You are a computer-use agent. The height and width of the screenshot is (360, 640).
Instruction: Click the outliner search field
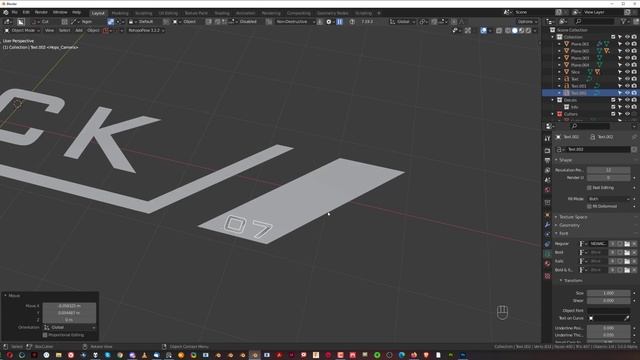(x=594, y=21)
